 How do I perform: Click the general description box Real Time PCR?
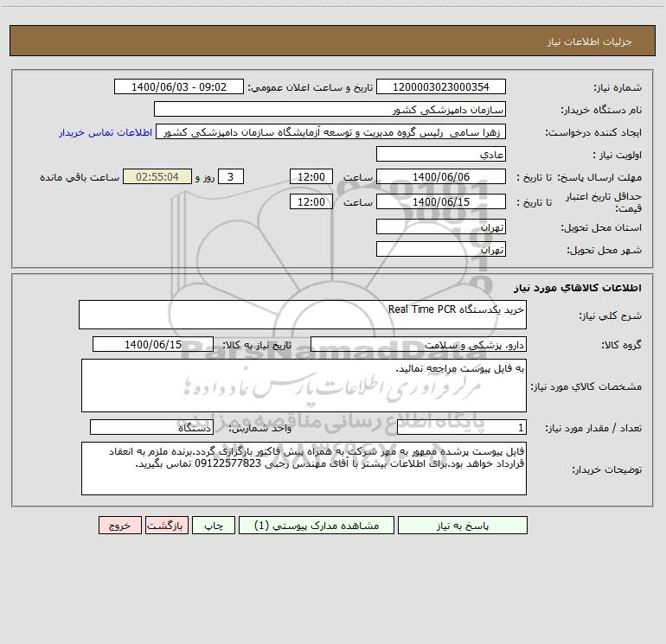pyautogui.click(x=303, y=315)
